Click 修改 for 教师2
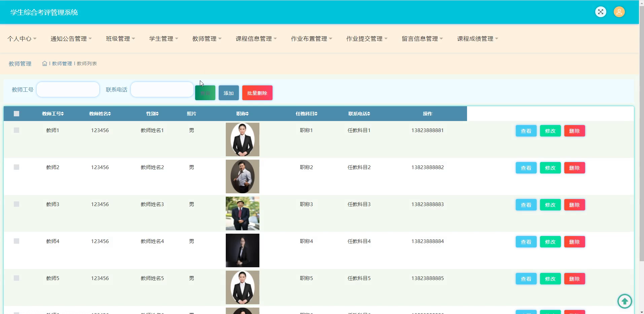The image size is (644, 314). [x=550, y=168]
